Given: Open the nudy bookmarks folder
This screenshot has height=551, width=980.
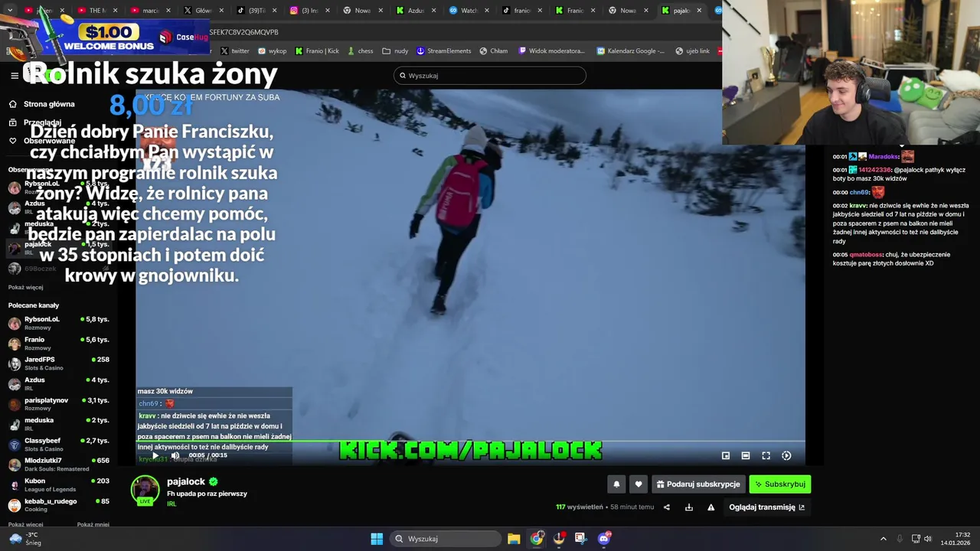Looking at the screenshot, I should tap(395, 51).
